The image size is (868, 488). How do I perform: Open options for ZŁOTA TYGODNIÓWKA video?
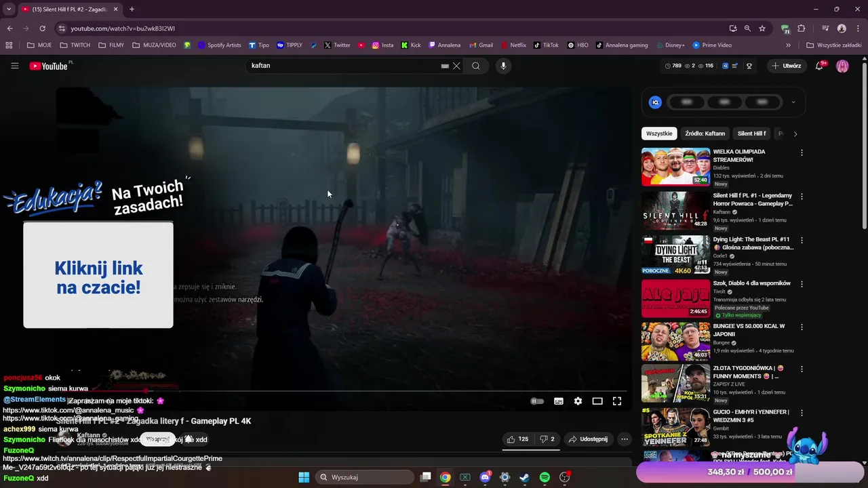[x=802, y=369]
